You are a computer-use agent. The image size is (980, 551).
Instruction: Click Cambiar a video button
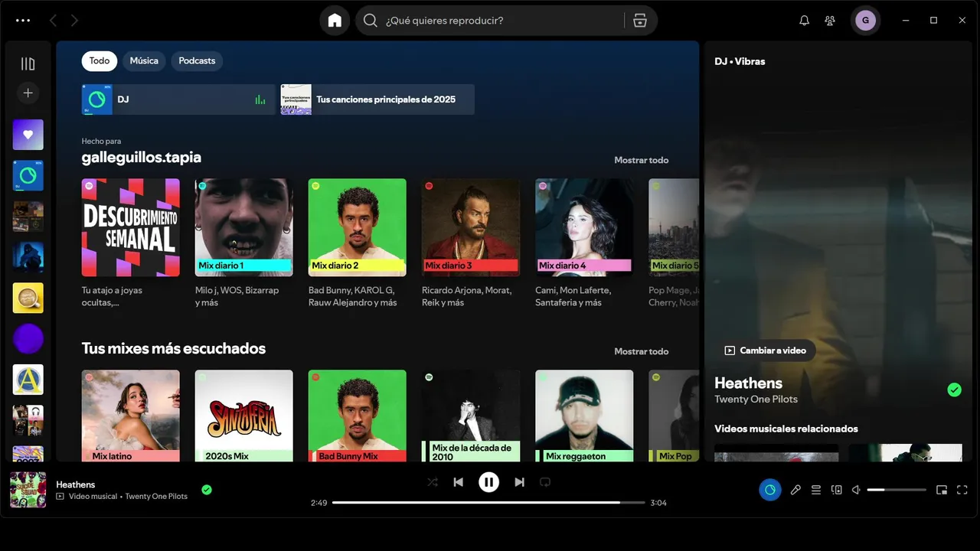[766, 350]
